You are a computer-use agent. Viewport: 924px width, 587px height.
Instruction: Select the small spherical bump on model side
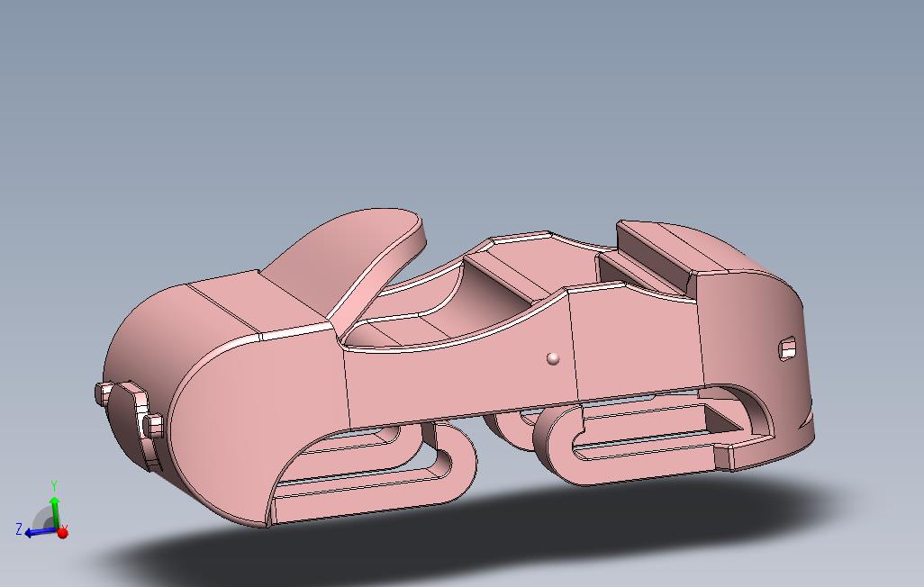(x=553, y=358)
